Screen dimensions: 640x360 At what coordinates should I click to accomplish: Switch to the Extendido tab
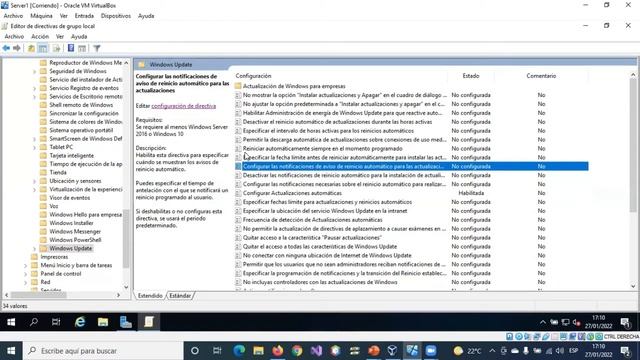tap(150, 296)
